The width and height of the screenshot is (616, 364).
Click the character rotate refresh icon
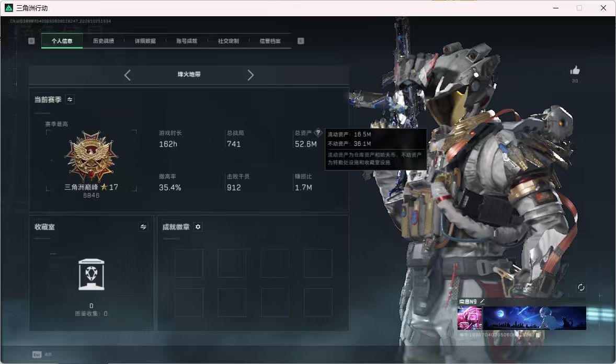point(581,287)
